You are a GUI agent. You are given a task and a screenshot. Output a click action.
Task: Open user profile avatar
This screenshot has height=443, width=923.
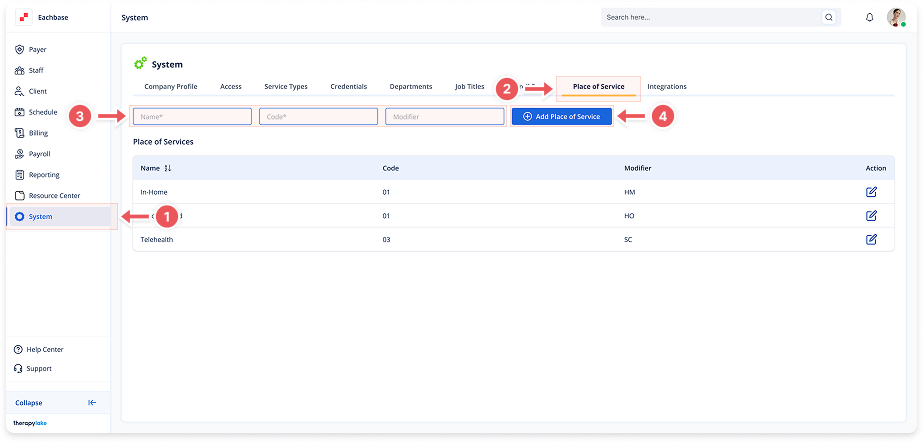896,17
